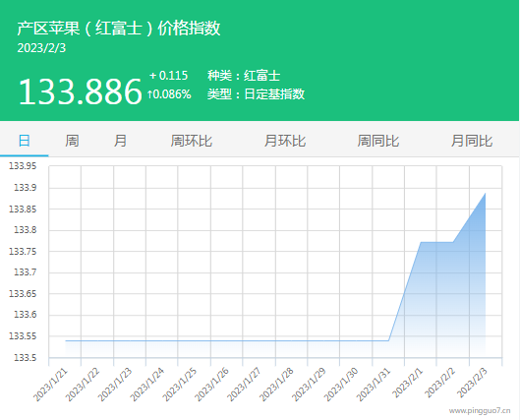
Task: Click the 2023/1/31 x-axis date label
Action: coord(374,385)
